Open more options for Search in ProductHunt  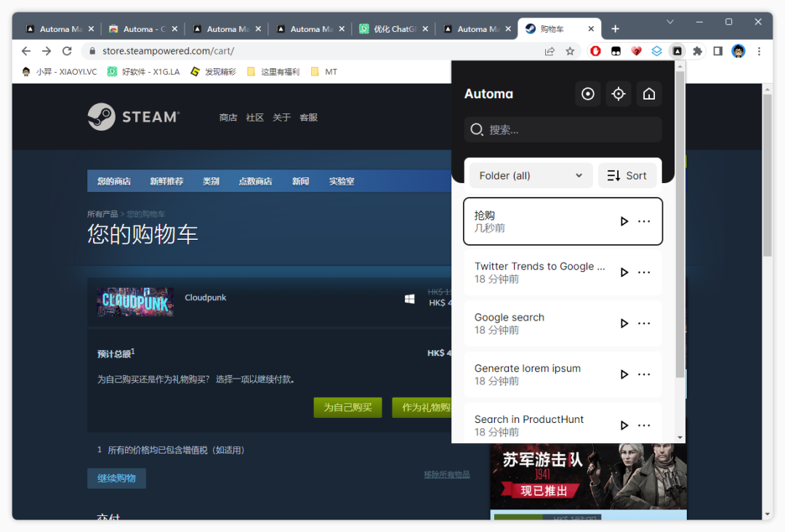pyautogui.click(x=644, y=425)
